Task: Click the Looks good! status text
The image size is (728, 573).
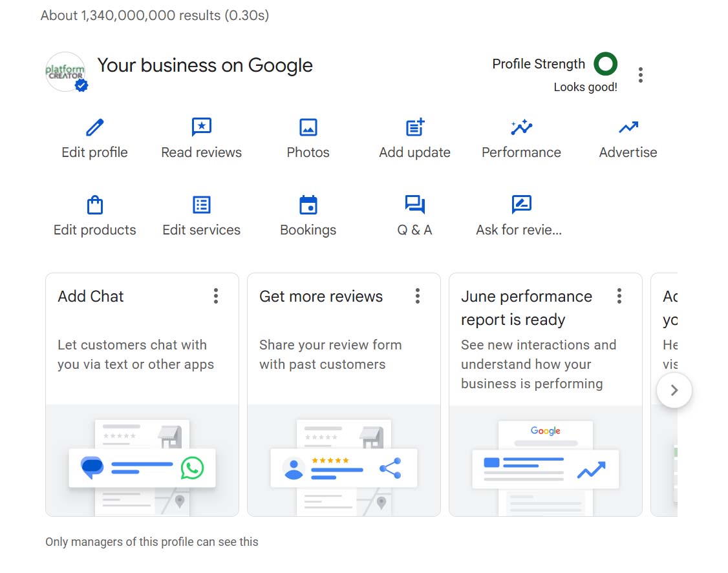Action: tap(586, 87)
